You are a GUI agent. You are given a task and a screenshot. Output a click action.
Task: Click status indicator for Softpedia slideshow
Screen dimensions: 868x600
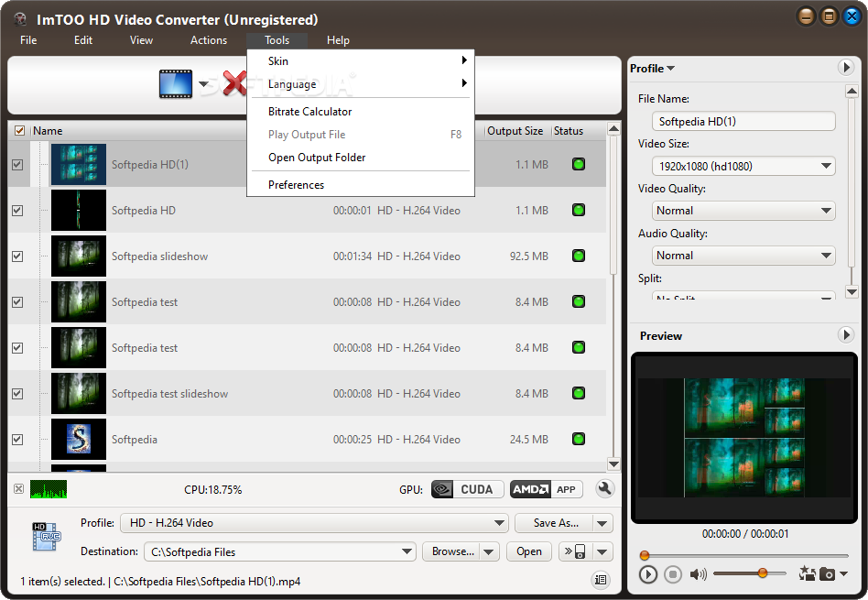click(x=579, y=256)
